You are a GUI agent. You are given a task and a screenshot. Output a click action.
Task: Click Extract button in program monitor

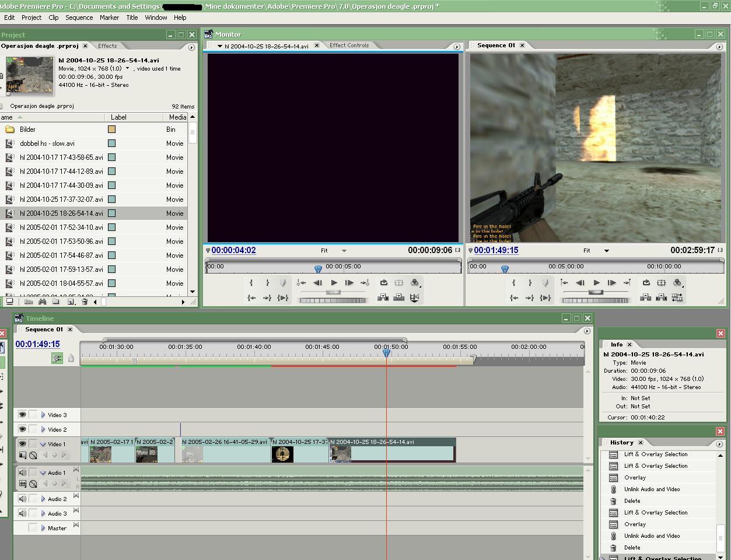[661, 297]
